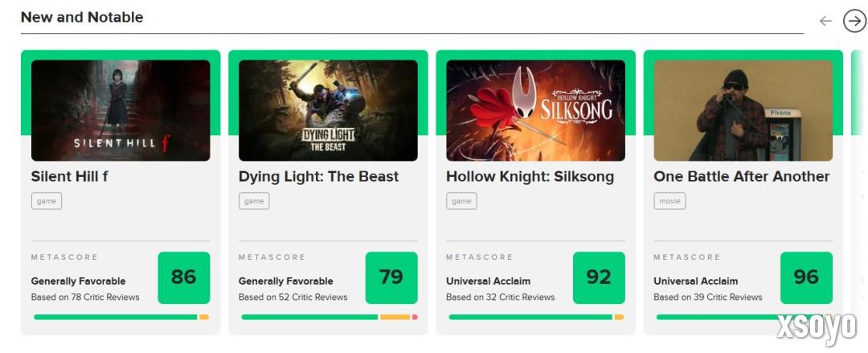The height and width of the screenshot is (353, 868).
Task: Click the Dying Light: The Beast title
Action: point(318,176)
